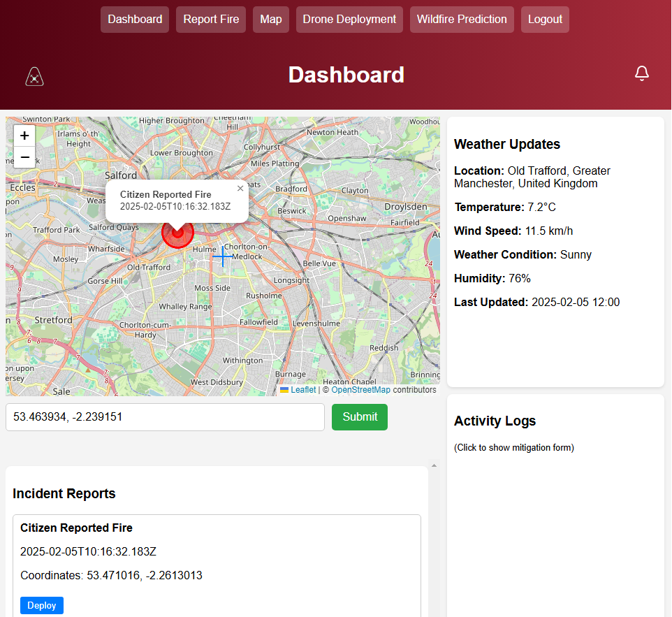Zoom out the map with minus button
Image resolution: width=672 pixels, height=617 pixels.
click(x=24, y=157)
